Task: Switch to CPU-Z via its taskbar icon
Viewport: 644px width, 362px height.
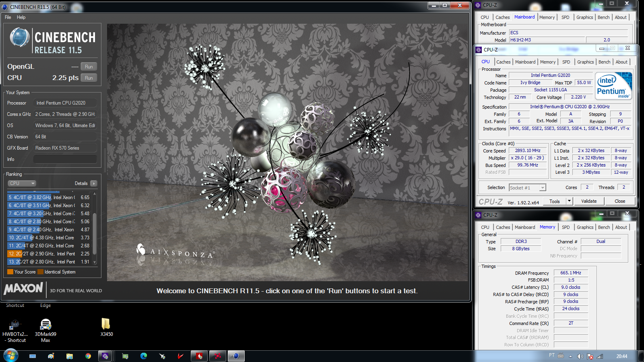Action: point(105,356)
